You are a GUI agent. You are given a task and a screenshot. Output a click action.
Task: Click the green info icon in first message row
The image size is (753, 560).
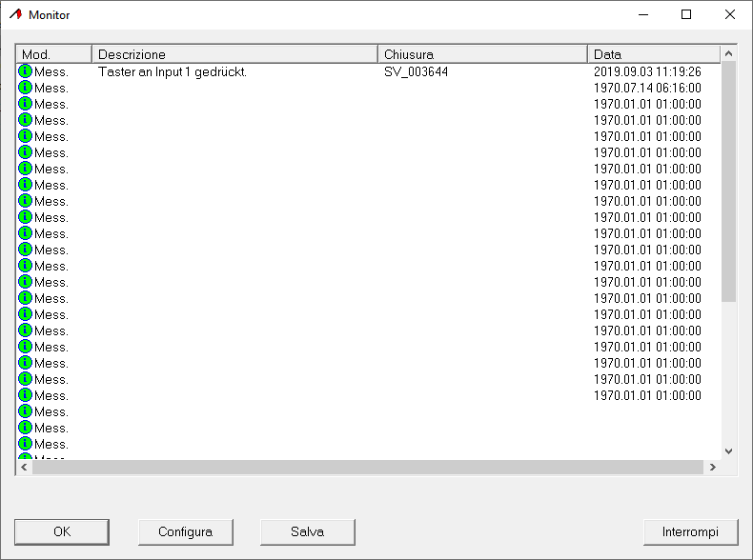(26, 71)
